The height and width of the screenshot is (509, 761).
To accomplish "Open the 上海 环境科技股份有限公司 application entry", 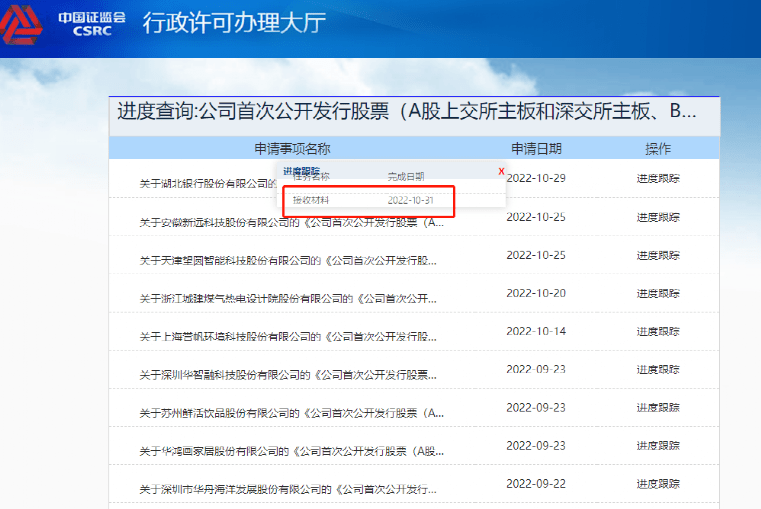I will (288, 336).
